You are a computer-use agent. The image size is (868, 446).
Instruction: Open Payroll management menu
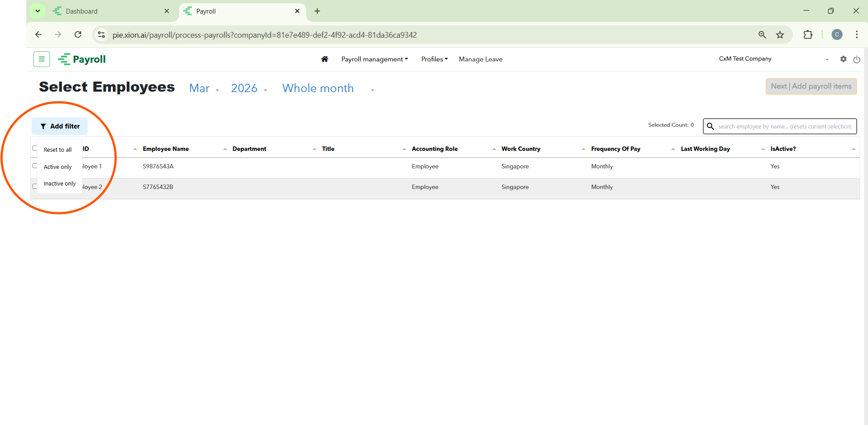point(374,59)
